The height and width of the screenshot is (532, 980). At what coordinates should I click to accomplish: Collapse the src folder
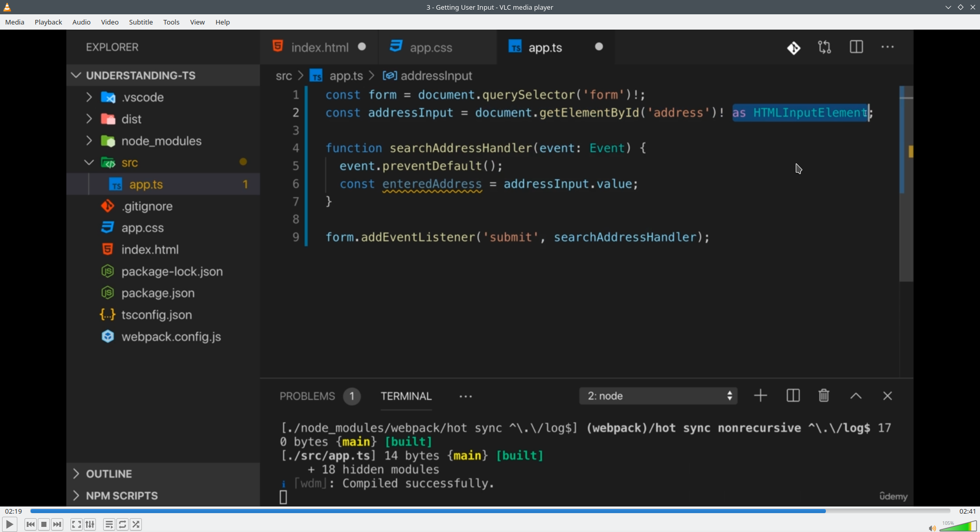click(x=163, y=163)
